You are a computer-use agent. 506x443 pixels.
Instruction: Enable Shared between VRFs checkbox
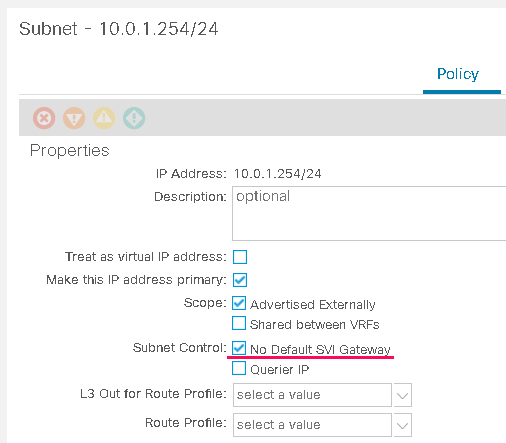[x=239, y=323]
